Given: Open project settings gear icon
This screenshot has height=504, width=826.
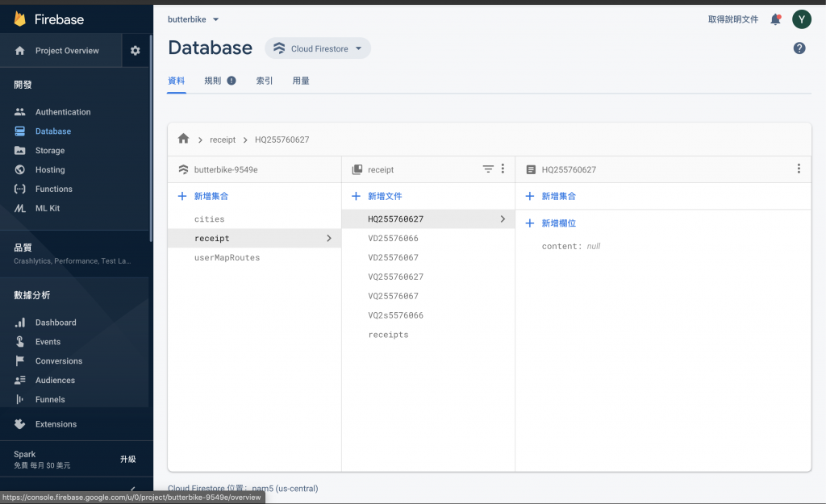Looking at the screenshot, I should (136, 51).
